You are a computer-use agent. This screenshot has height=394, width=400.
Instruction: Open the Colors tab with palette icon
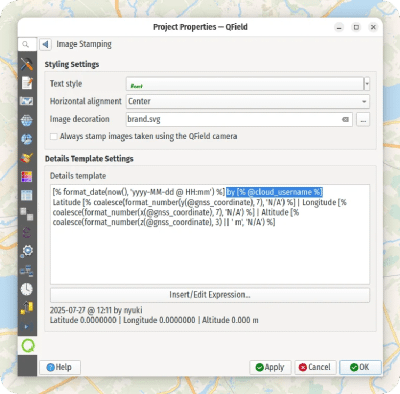27,176
